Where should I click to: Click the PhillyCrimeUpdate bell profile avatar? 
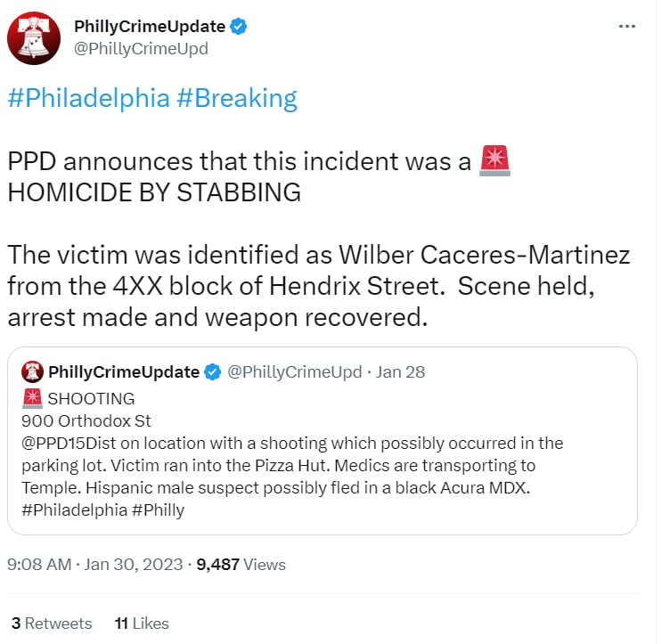34,38
